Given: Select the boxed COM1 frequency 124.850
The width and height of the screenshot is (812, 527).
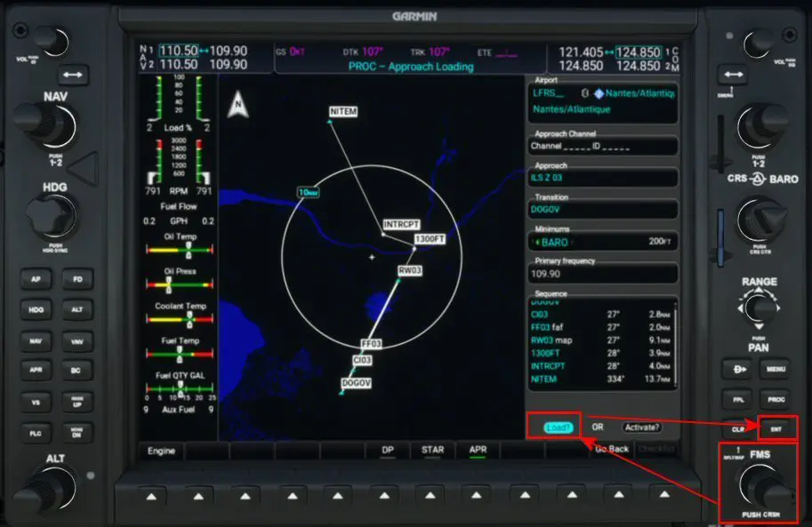Looking at the screenshot, I should click(638, 52).
